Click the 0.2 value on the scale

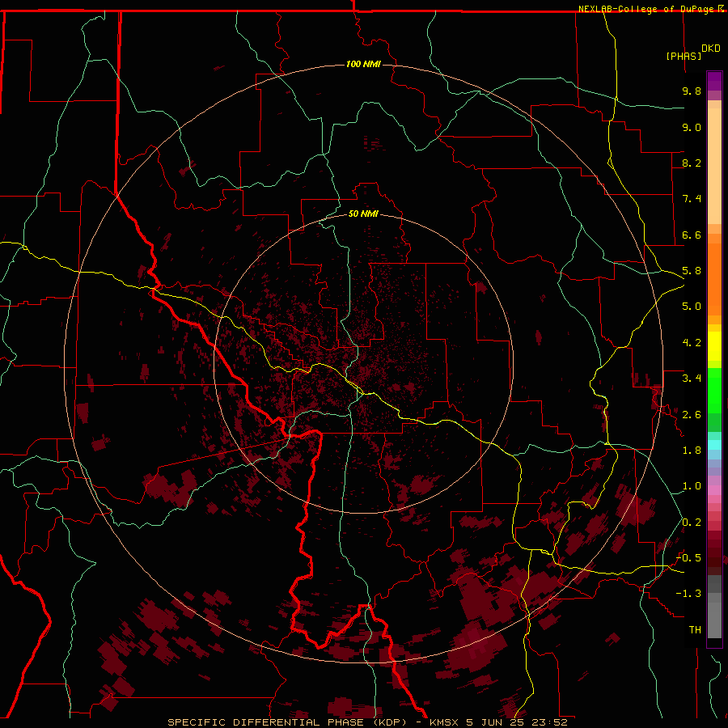[692, 523]
